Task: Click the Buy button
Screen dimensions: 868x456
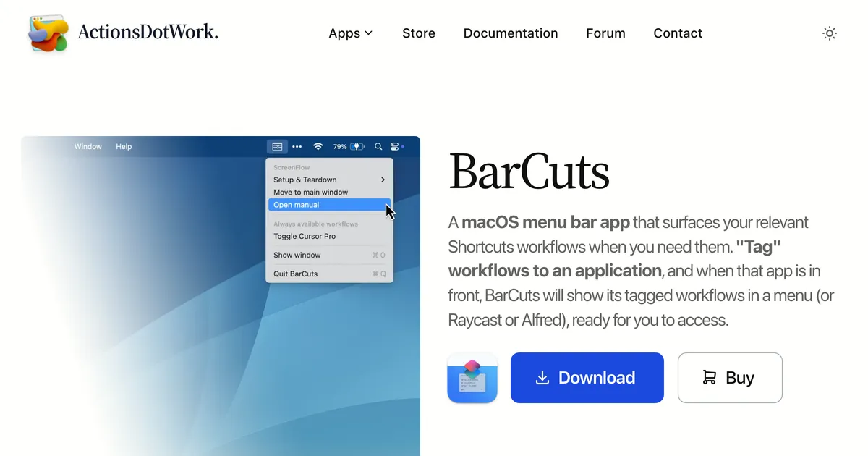Action: coord(730,378)
